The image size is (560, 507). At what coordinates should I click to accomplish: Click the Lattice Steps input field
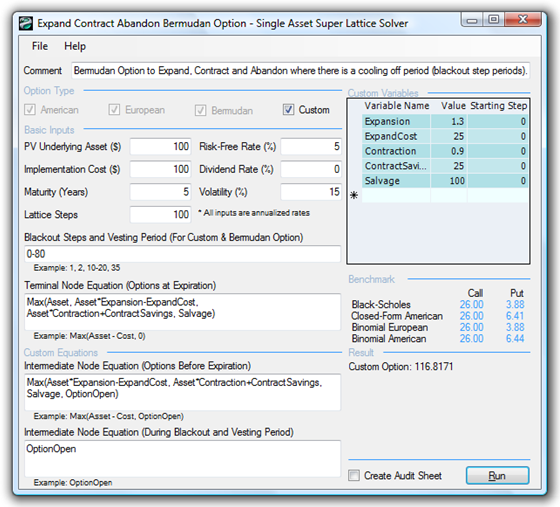pos(160,215)
